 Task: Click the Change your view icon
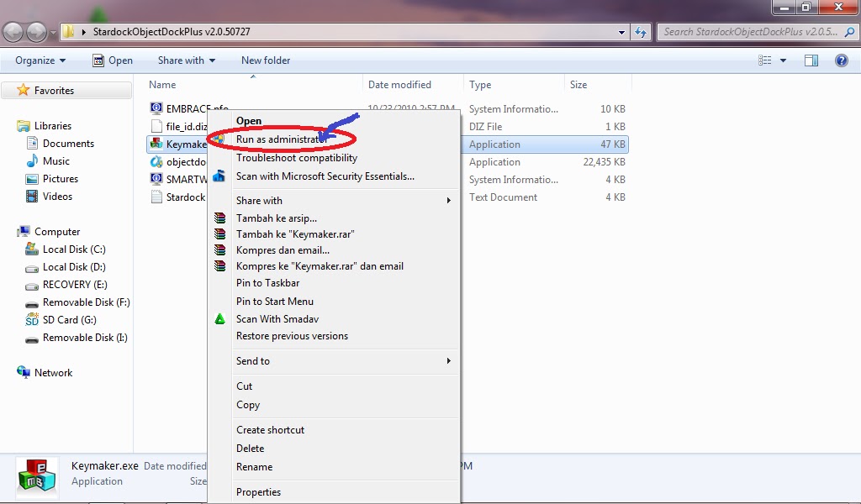pos(765,60)
